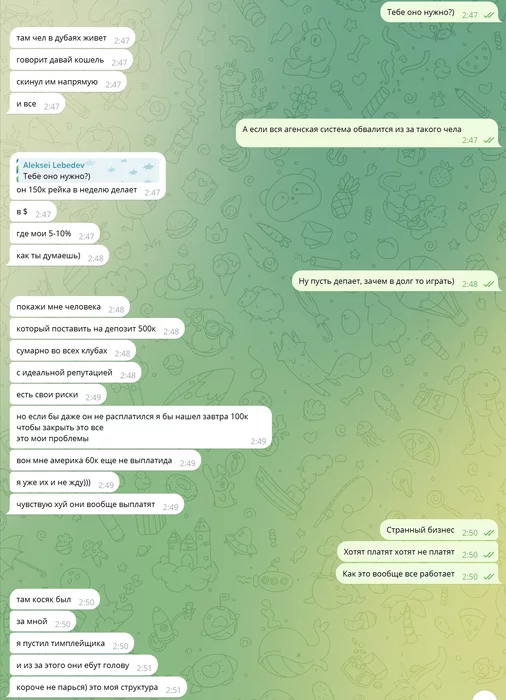Select message 'говорит давай кошель'
The image size is (506, 700).
click(x=71, y=60)
